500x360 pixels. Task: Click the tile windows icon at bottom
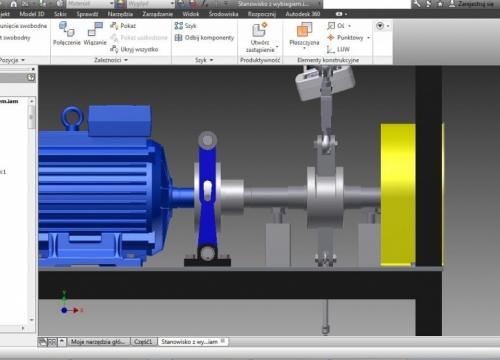[x=52, y=342]
